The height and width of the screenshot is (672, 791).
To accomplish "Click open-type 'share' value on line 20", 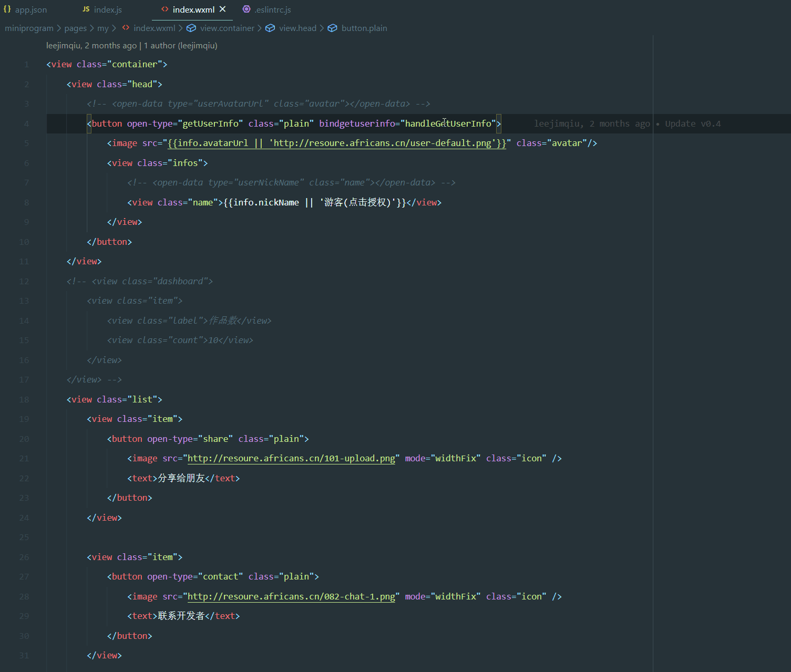I will [x=215, y=439].
